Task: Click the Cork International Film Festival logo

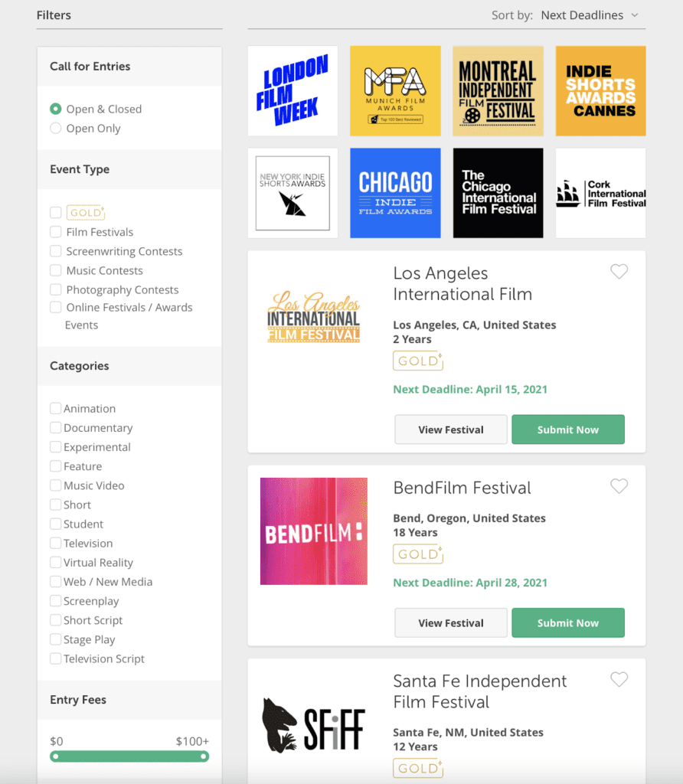Action: [600, 193]
